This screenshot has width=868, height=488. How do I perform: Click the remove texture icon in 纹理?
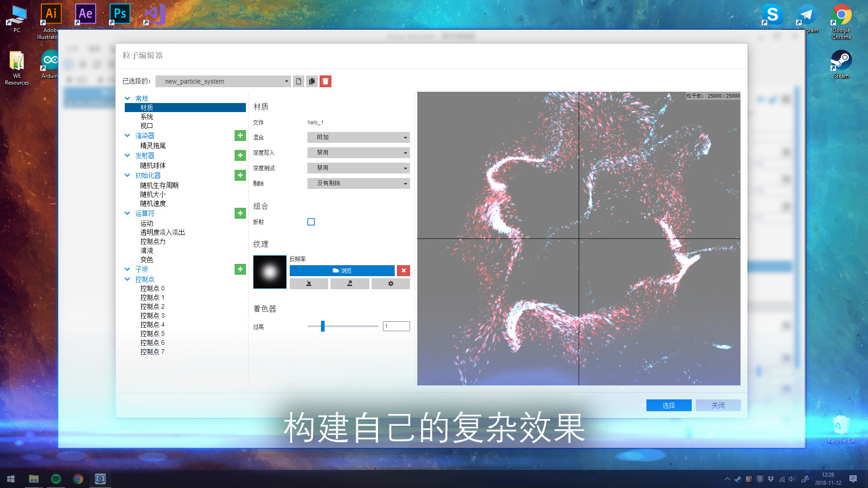coord(404,271)
